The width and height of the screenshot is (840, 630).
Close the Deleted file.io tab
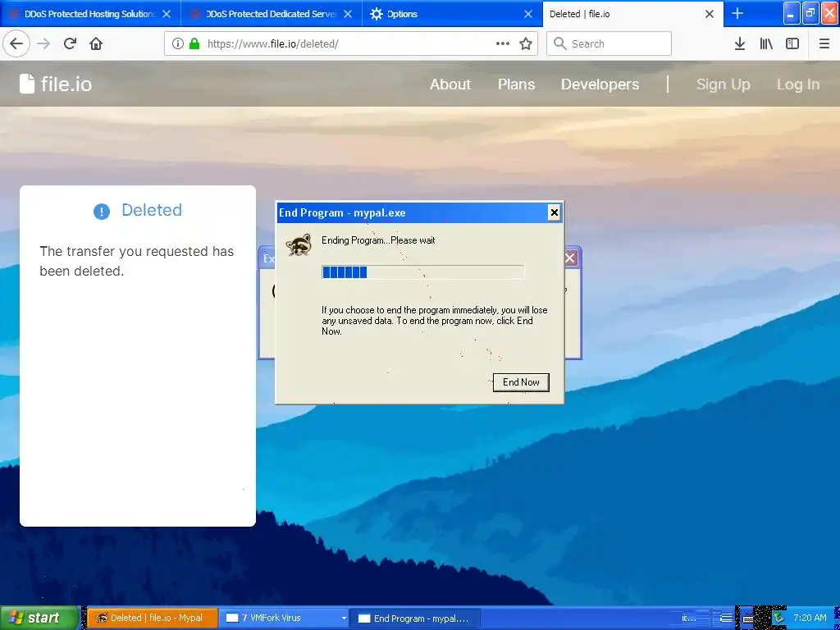(710, 14)
